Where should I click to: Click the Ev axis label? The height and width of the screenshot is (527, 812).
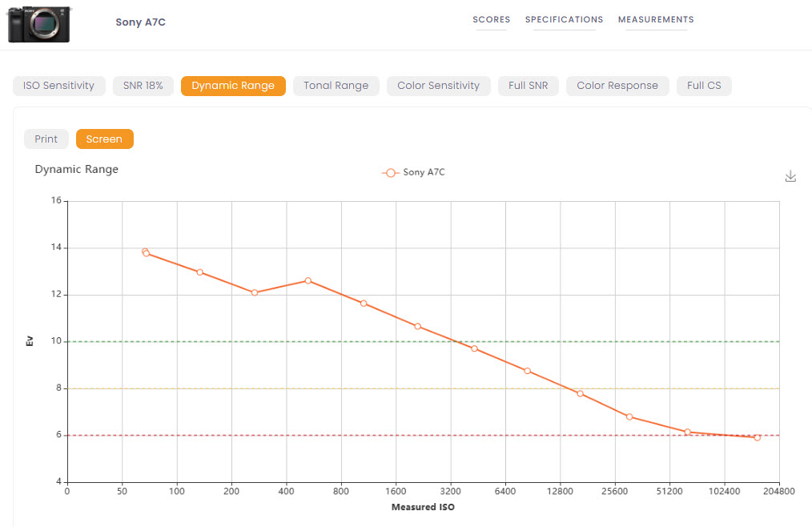coord(30,341)
